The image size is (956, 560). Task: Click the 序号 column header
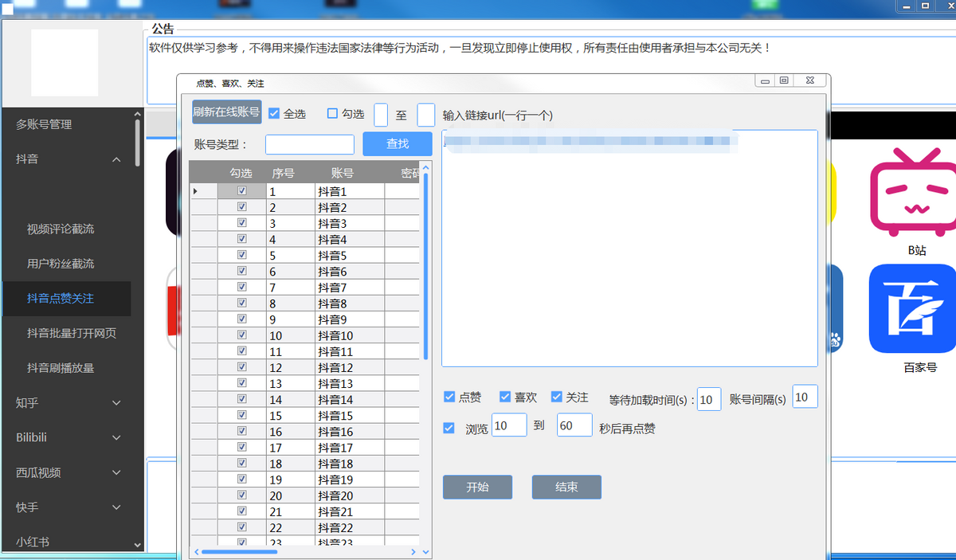point(283,173)
